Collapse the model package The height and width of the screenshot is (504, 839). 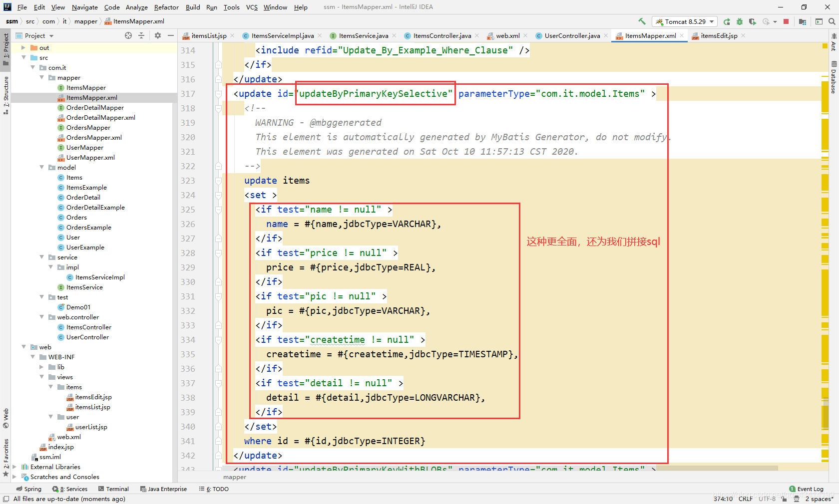coord(41,168)
